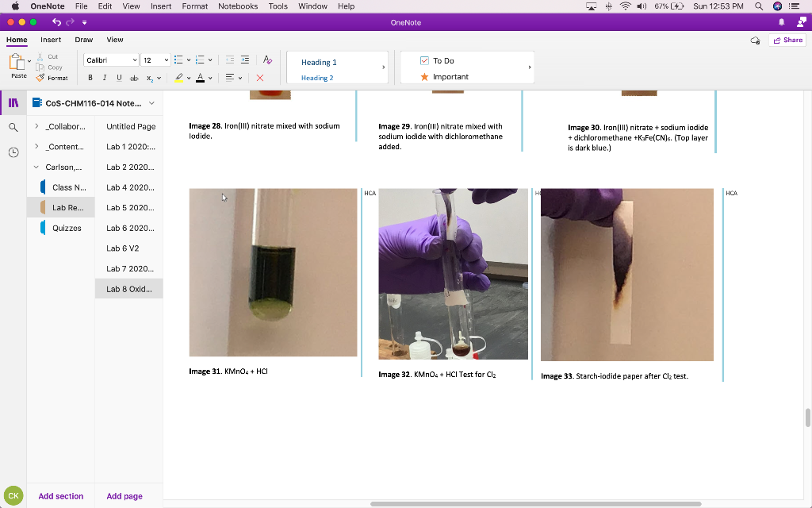The height and width of the screenshot is (508, 812).
Task: Open the search magnifier in sidebar
Action: point(13,128)
